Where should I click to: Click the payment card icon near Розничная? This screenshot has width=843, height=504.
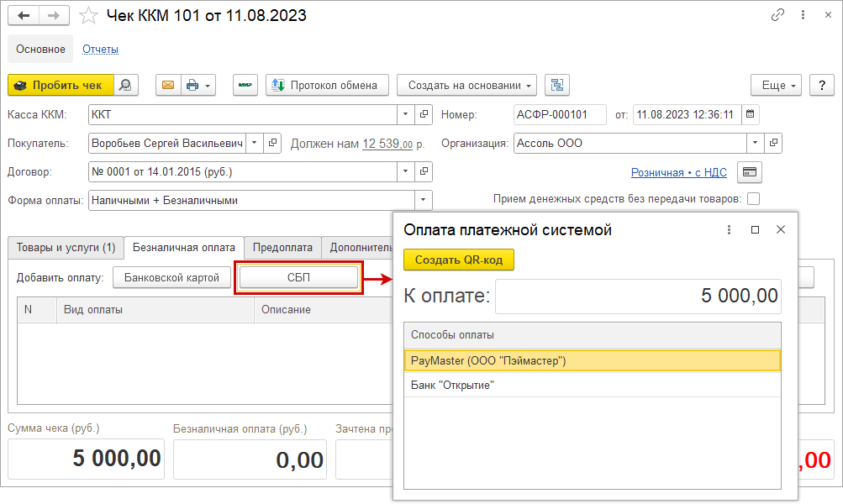coord(749,172)
